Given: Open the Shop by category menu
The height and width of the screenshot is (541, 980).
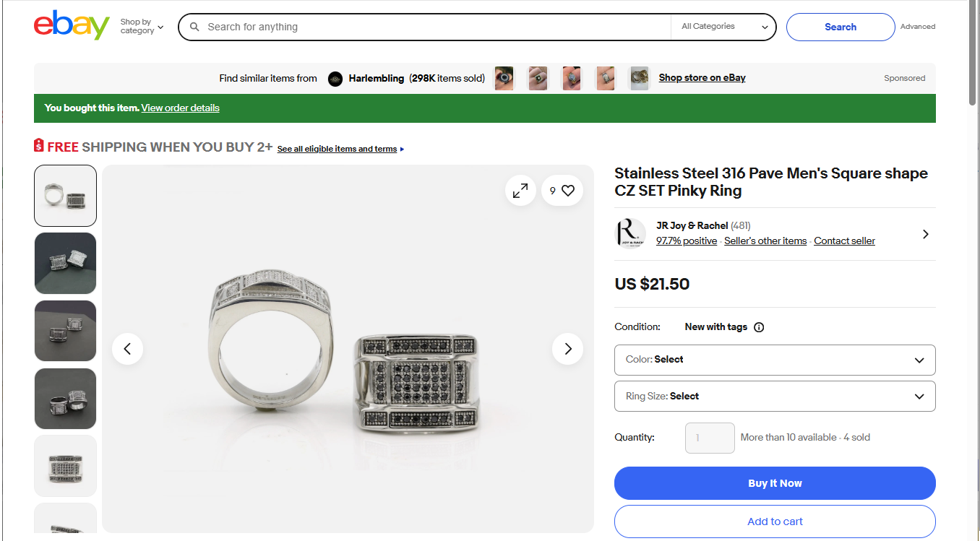Looking at the screenshot, I should coord(142,27).
